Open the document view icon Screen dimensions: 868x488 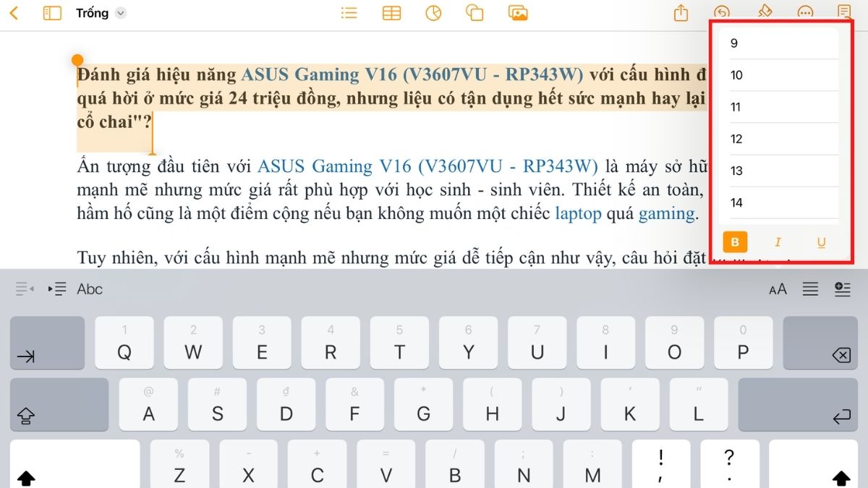[844, 13]
